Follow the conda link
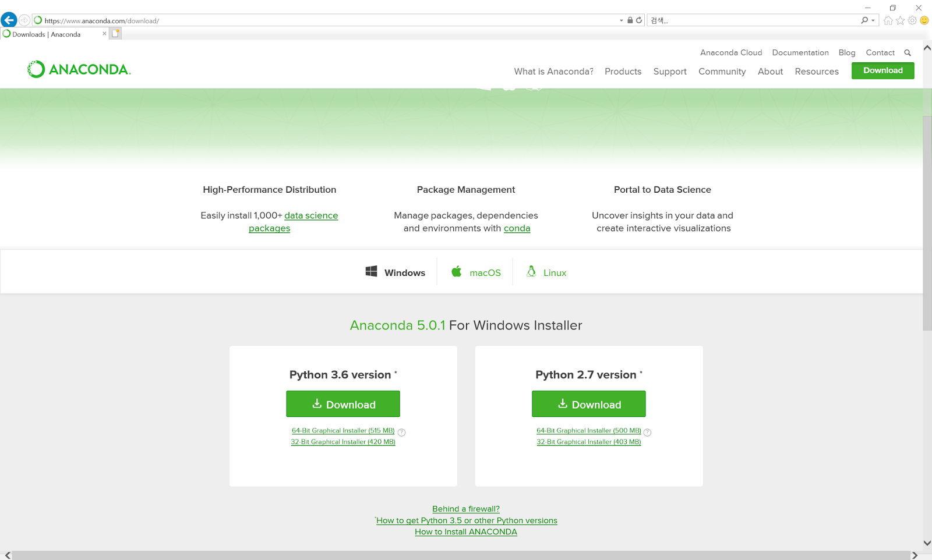This screenshot has width=932, height=560. tap(517, 228)
